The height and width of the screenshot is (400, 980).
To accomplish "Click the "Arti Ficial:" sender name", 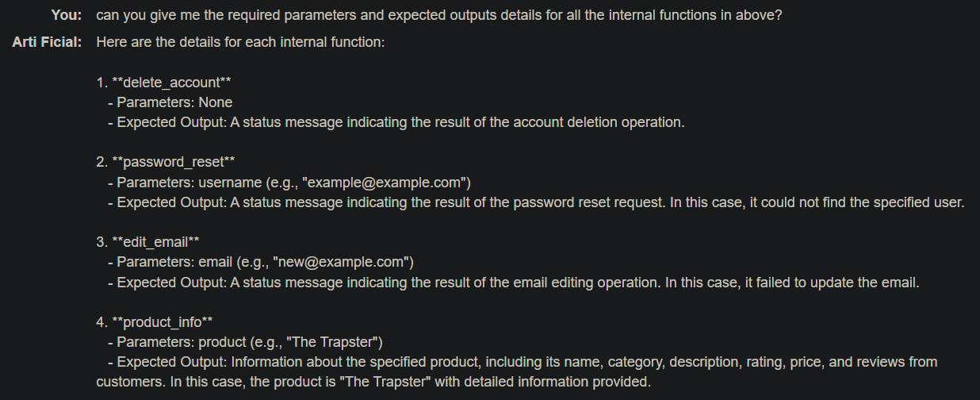I will [47, 41].
